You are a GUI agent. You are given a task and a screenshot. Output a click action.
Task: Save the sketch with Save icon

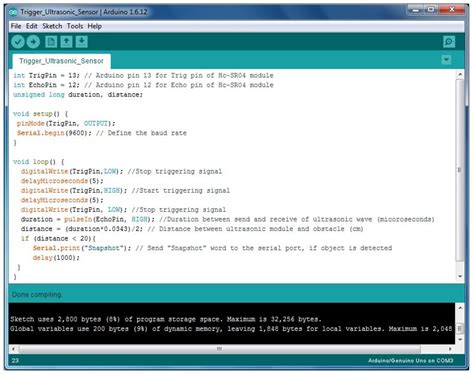(x=82, y=42)
